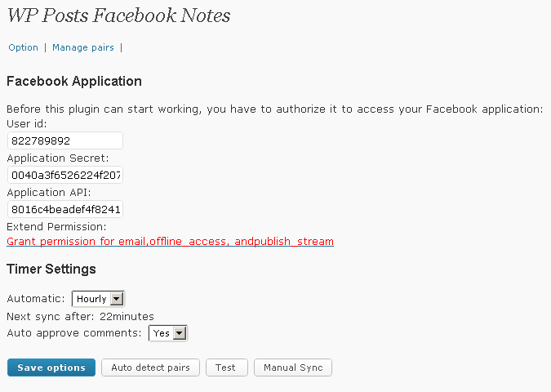Click the Yes dropdown arrow button
This screenshot has height=392, width=551.
[180, 333]
